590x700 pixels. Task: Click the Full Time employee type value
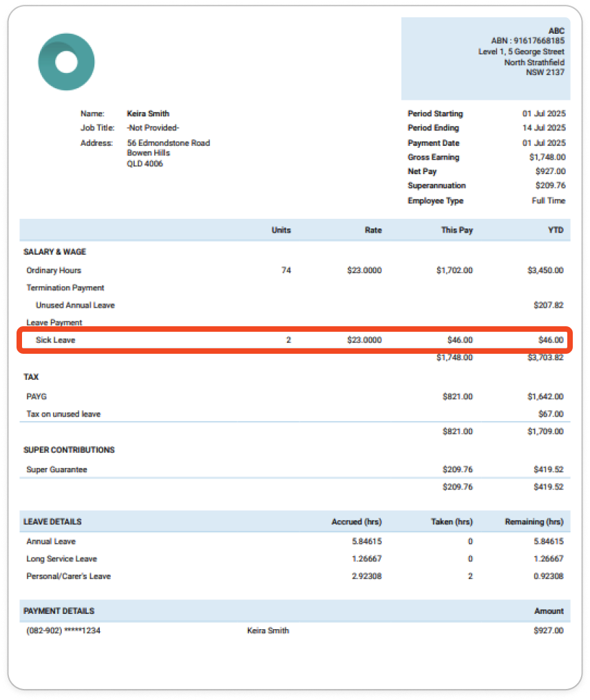click(549, 200)
